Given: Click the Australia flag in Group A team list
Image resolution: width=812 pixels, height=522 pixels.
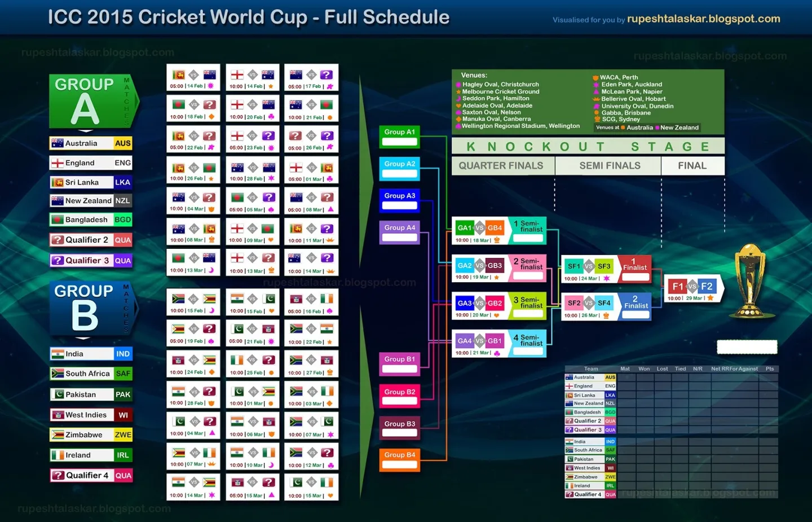Looking at the screenshot, I should point(58,143).
